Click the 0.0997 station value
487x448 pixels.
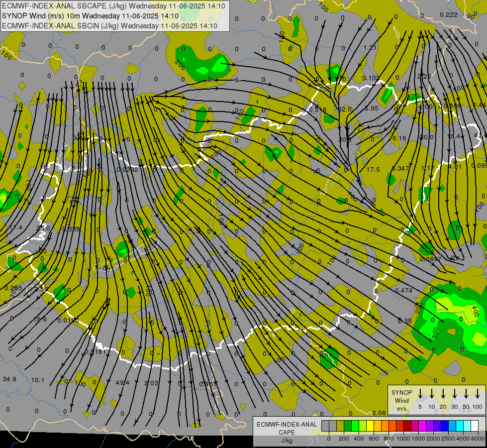(430, 259)
